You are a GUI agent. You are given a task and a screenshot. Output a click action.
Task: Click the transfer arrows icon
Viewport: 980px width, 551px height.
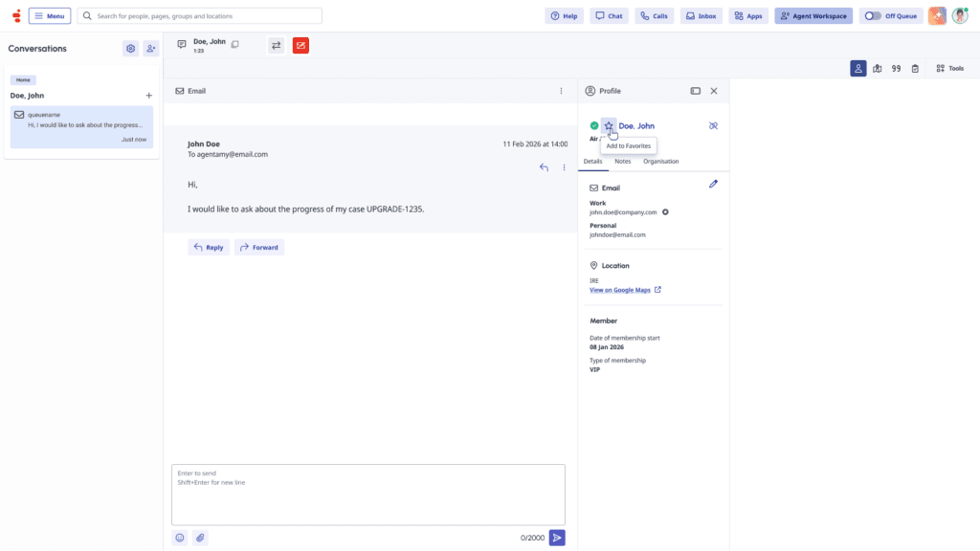[277, 46]
